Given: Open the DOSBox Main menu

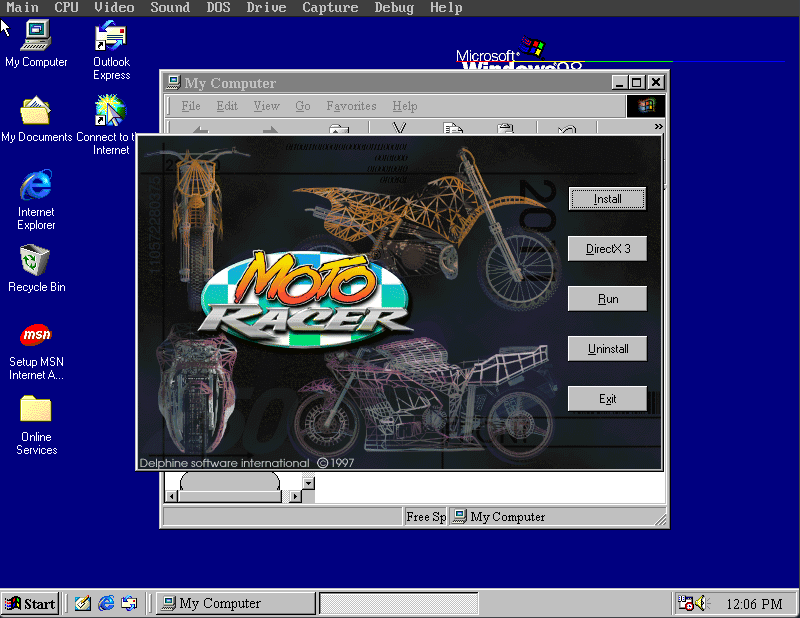Looking at the screenshot, I should pos(22,8).
